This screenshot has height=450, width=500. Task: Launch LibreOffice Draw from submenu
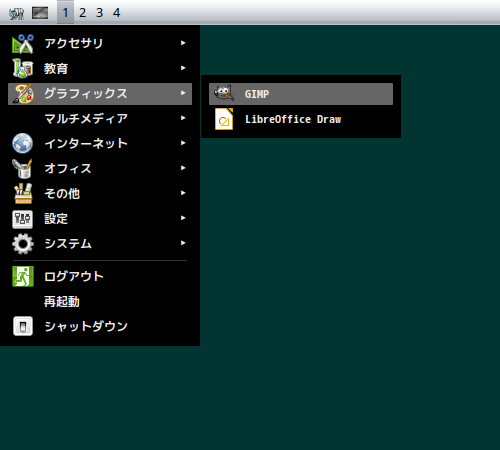click(x=301, y=119)
